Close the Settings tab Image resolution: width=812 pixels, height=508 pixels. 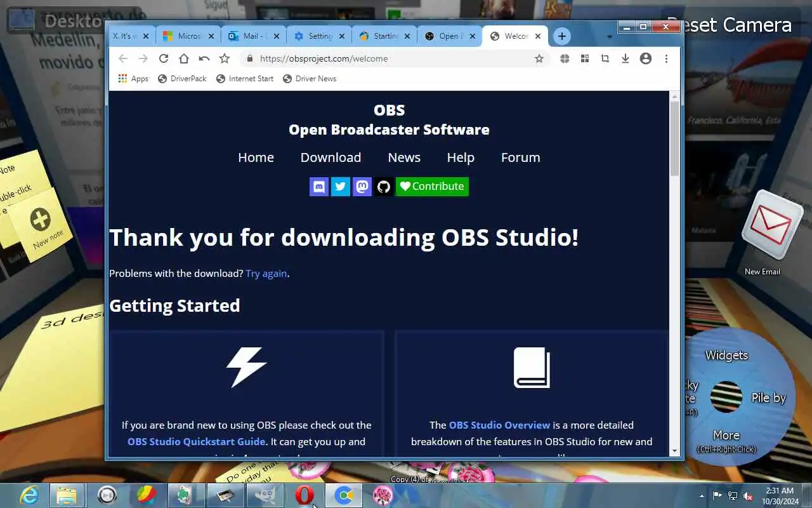[x=342, y=36]
